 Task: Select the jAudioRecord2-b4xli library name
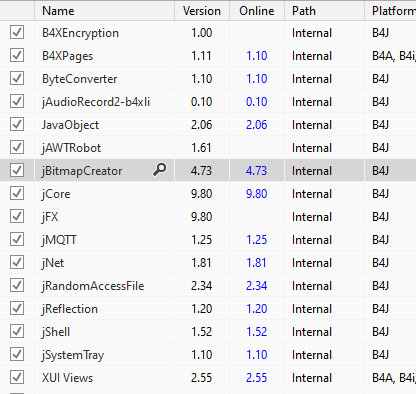[96, 102]
